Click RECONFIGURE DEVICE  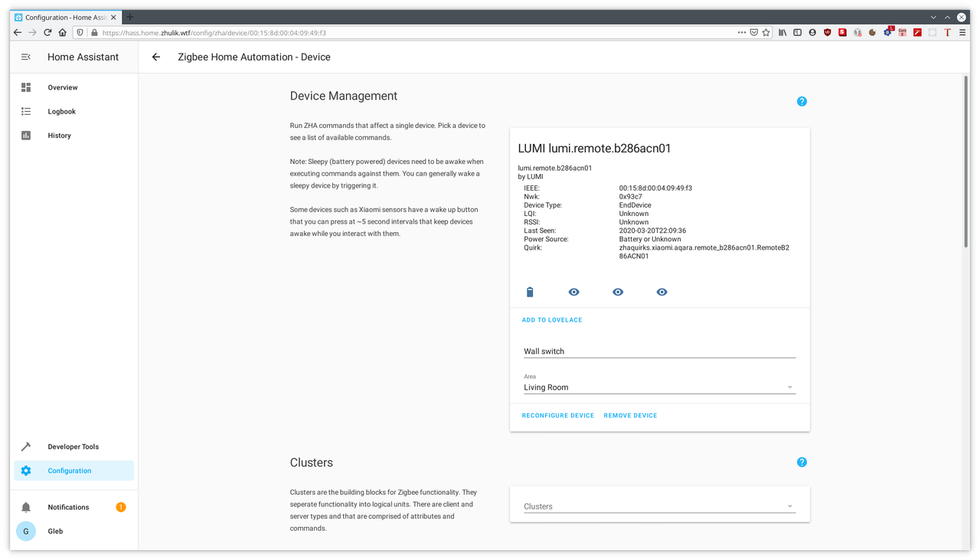click(558, 415)
